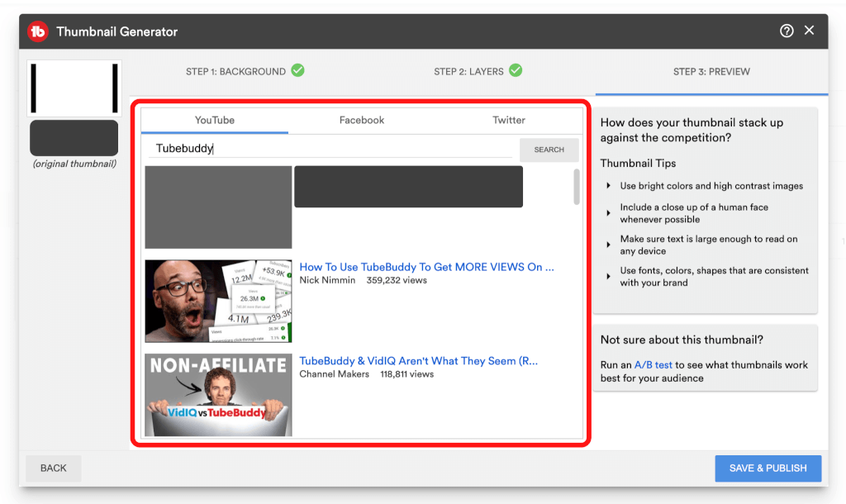Screen dimensions: 846x504
Task: Click the results list scrollbar
Action: point(576,187)
